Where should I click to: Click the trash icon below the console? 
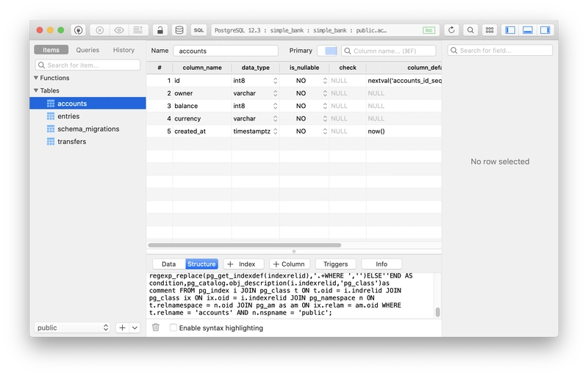(156, 328)
